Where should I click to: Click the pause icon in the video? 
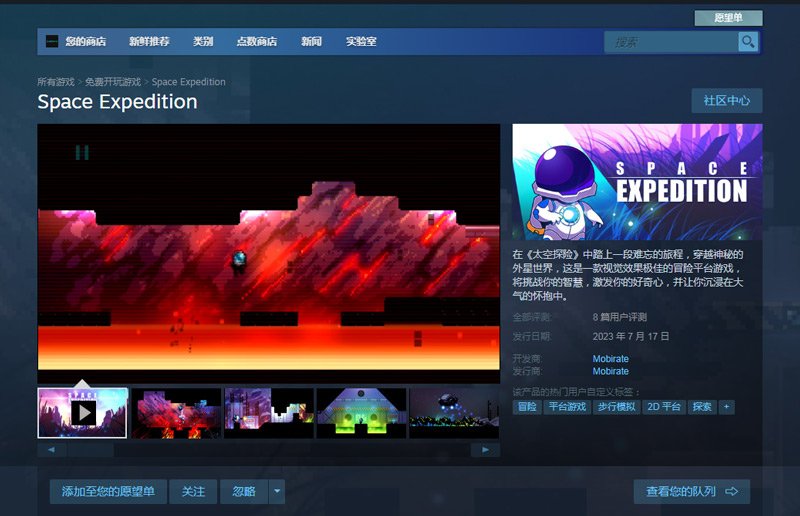[x=82, y=152]
